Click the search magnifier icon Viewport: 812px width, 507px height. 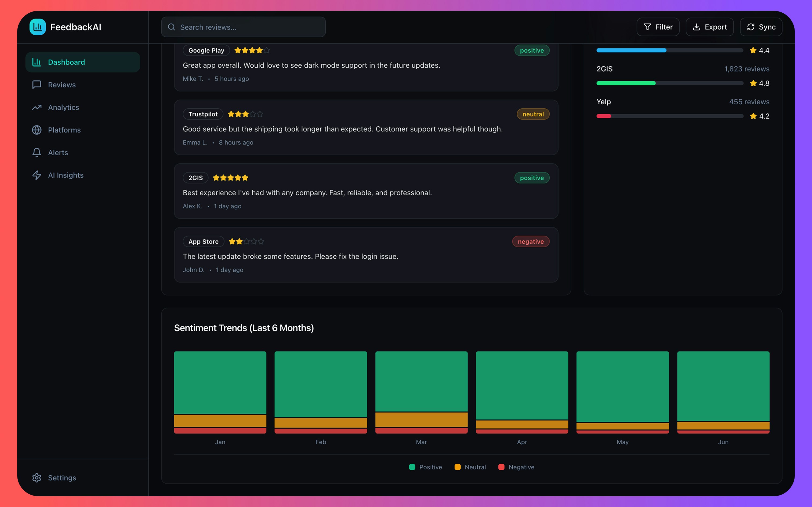(x=172, y=27)
